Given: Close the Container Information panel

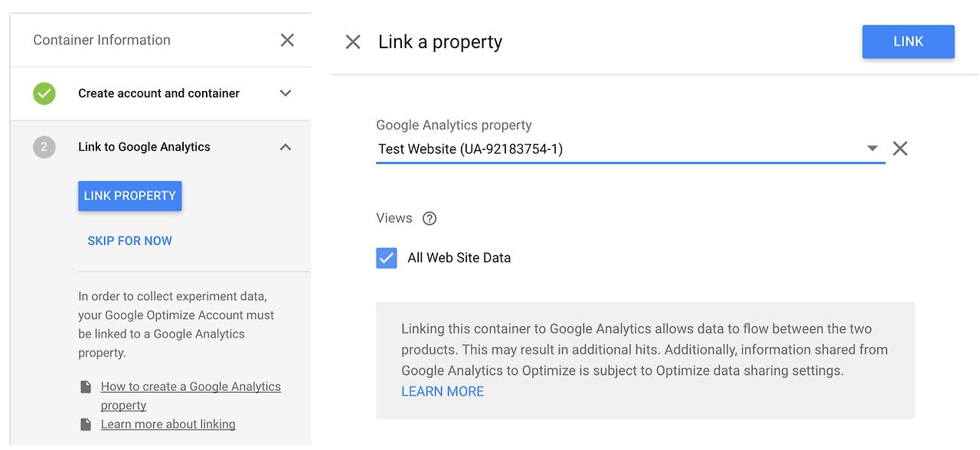Looking at the screenshot, I should pos(287,40).
